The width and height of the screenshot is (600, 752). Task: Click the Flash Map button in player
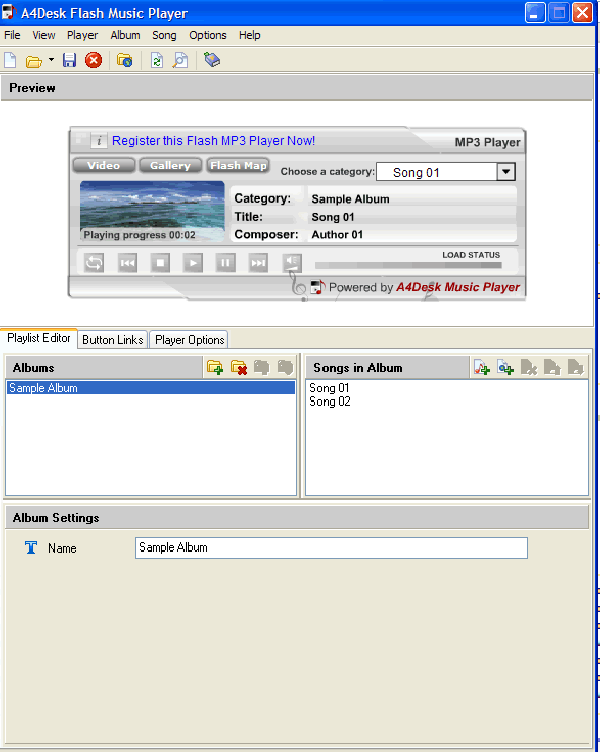(x=238, y=165)
